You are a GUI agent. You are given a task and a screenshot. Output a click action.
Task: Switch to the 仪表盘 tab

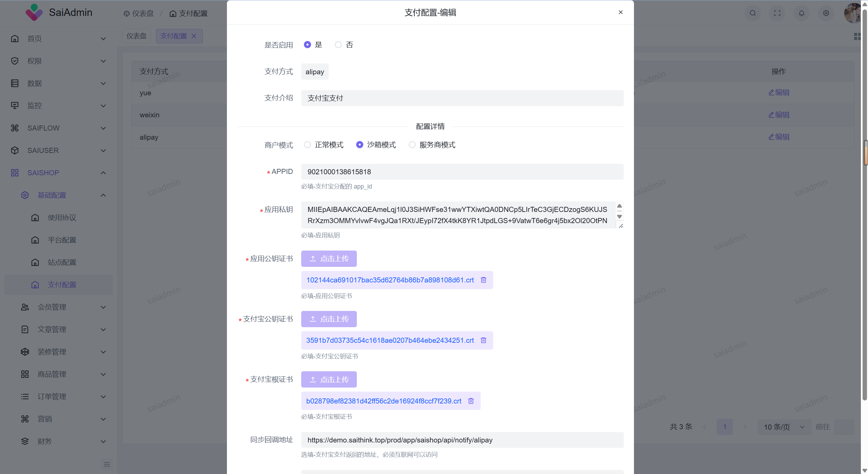pyautogui.click(x=136, y=36)
